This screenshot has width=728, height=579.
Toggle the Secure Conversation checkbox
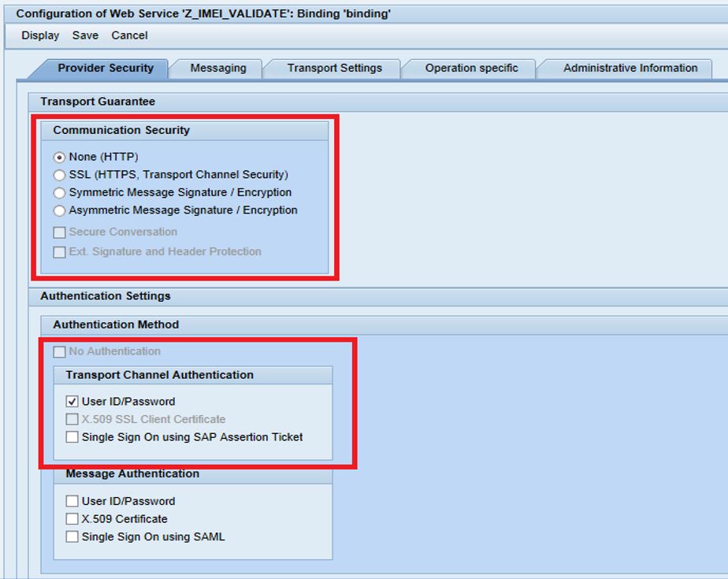(x=59, y=232)
